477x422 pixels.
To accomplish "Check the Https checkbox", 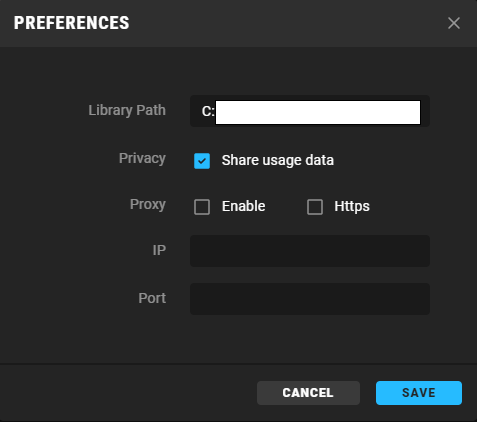I will click(x=315, y=207).
